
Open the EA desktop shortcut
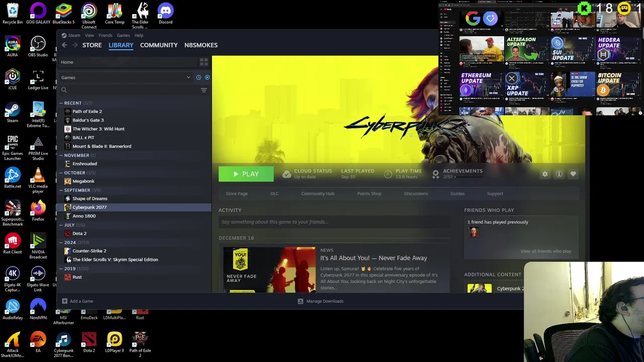click(x=38, y=342)
